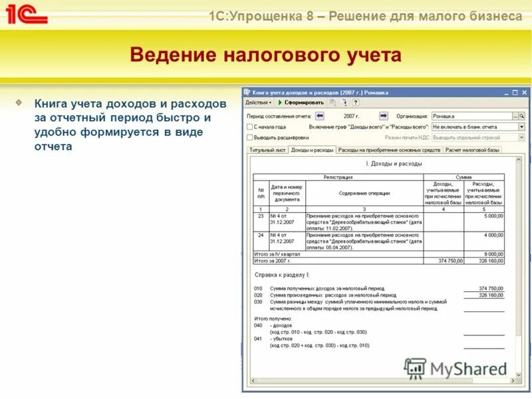Open the Не включать в бланк отчета dropdown

point(521,128)
